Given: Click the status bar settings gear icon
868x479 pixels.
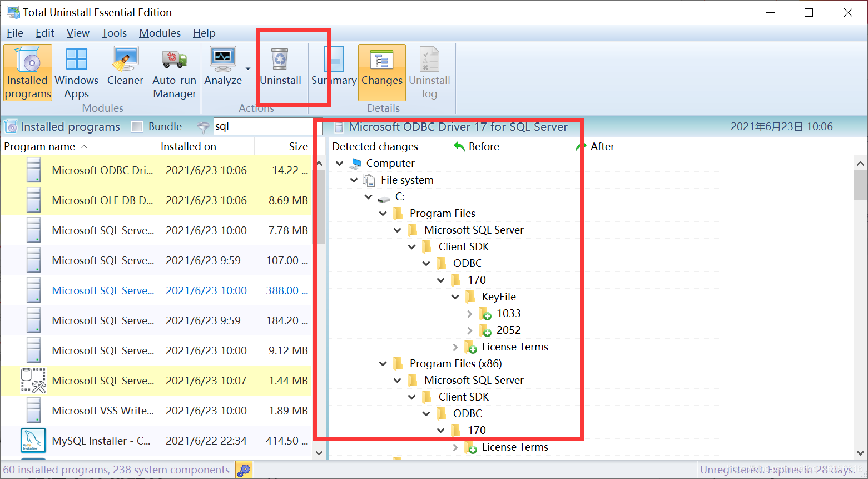Looking at the screenshot, I should (244, 470).
